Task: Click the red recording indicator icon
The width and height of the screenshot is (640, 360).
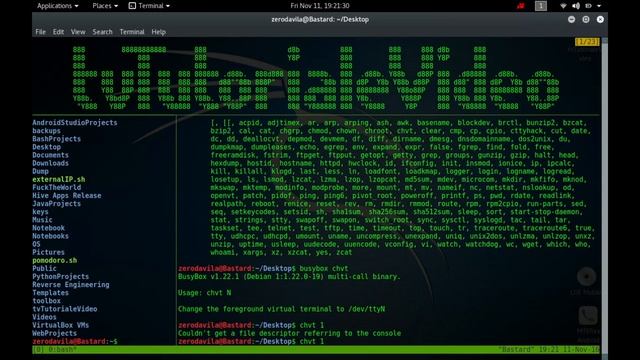Action: (520, 6)
